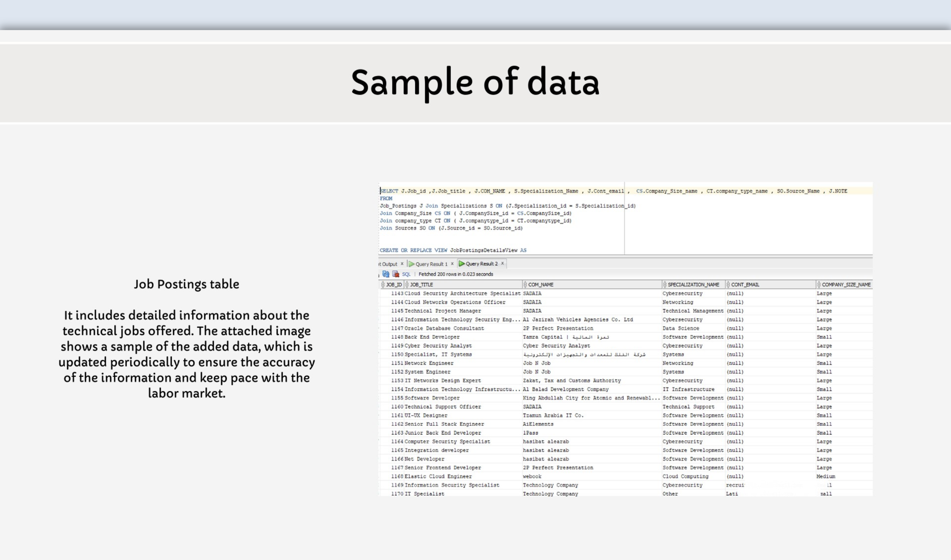The height and width of the screenshot is (560, 951).
Task: Click the sort icon beside JOB_TITLE header
Action: (x=407, y=285)
